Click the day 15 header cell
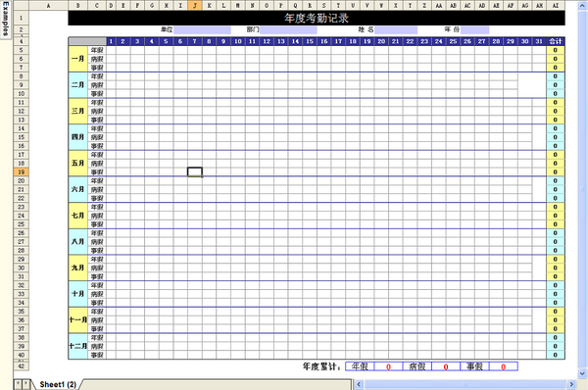This screenshot has width=588, height=390. (x=310, y=41)
